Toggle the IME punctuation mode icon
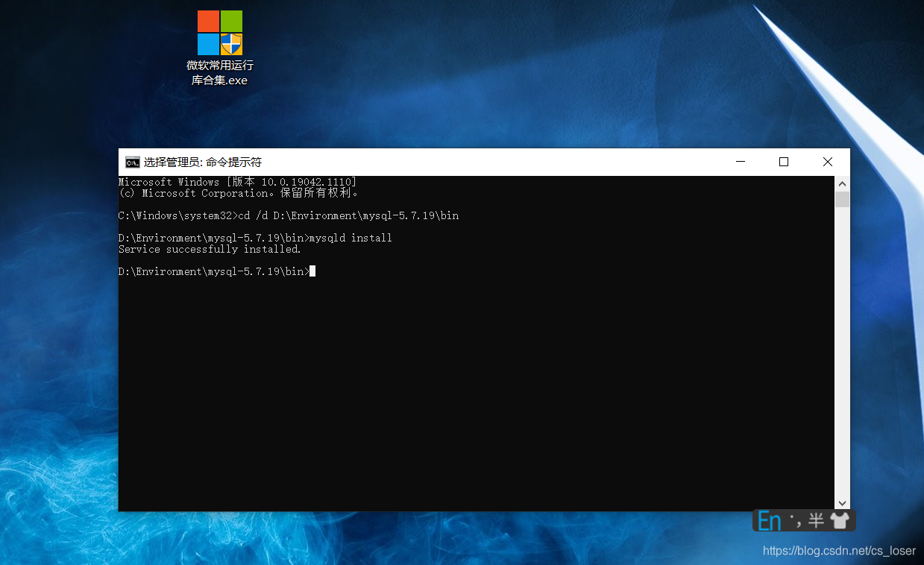The height and width of the screenshot is (565, 924). click(796, 520)
